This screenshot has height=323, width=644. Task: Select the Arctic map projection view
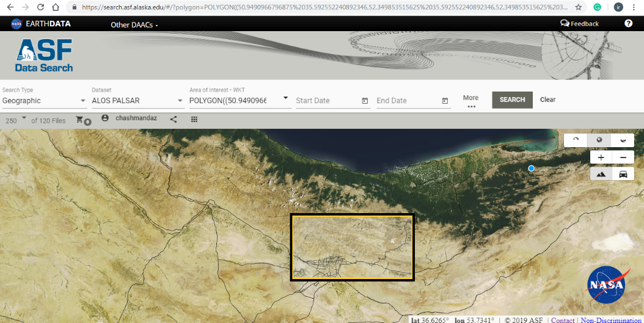point(576,140)
